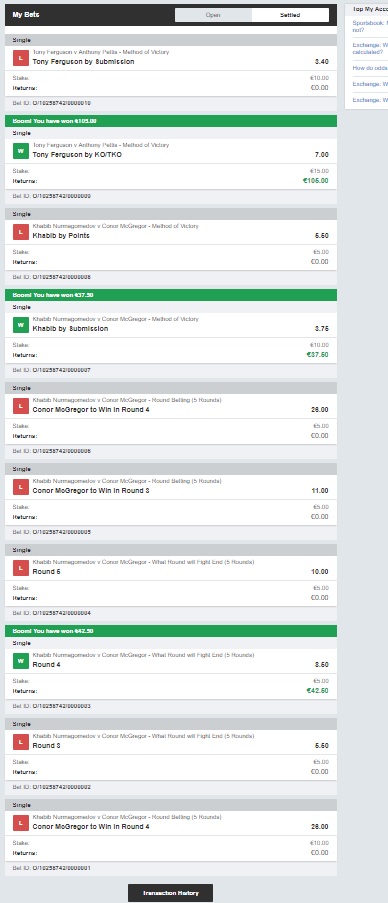The image size is (388, 903).
Task: Click the first Exchange help link in sidebar
Action: click(x=370, y=48)
